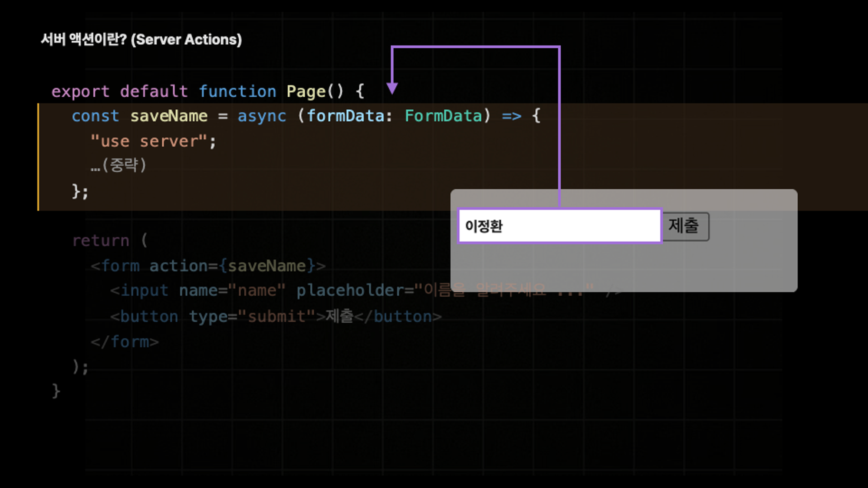868x488 pixels.
Task: Click the FormData type annotation
Action: (443, 116)
